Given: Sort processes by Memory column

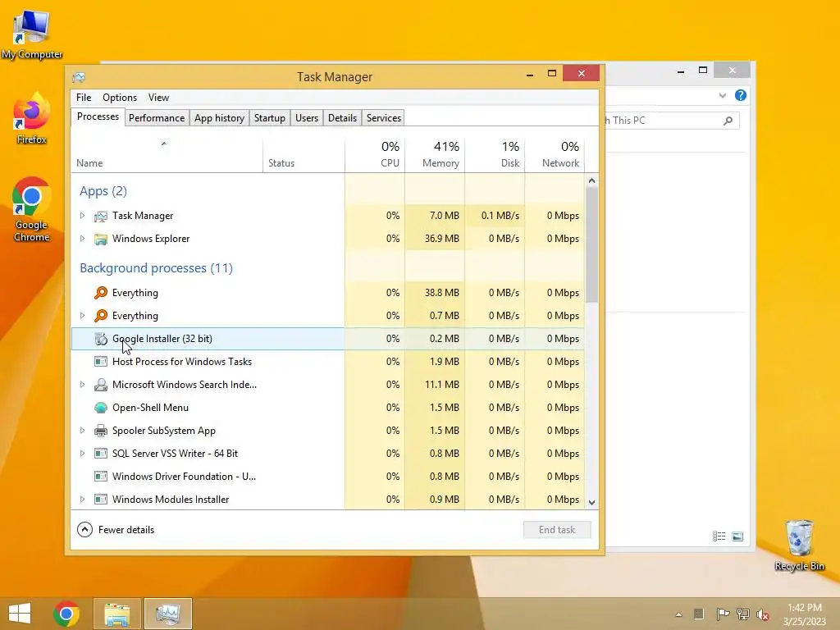Looking at the screenshot, I should pos(435,155).
